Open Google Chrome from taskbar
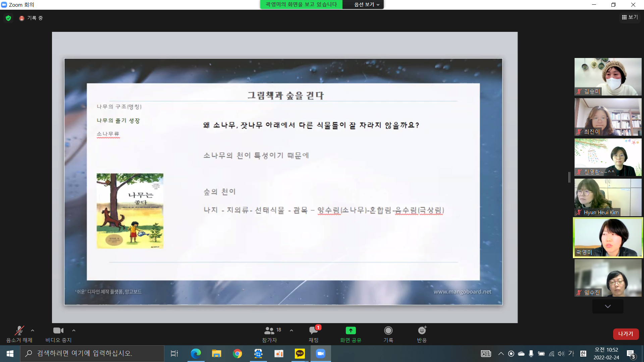Viewport: 644px width, 362px height. click(x=237, y=354)
